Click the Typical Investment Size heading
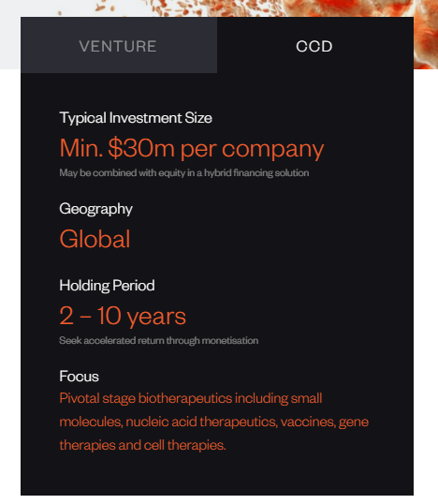438x504 pixels. [x=136, y=118]
